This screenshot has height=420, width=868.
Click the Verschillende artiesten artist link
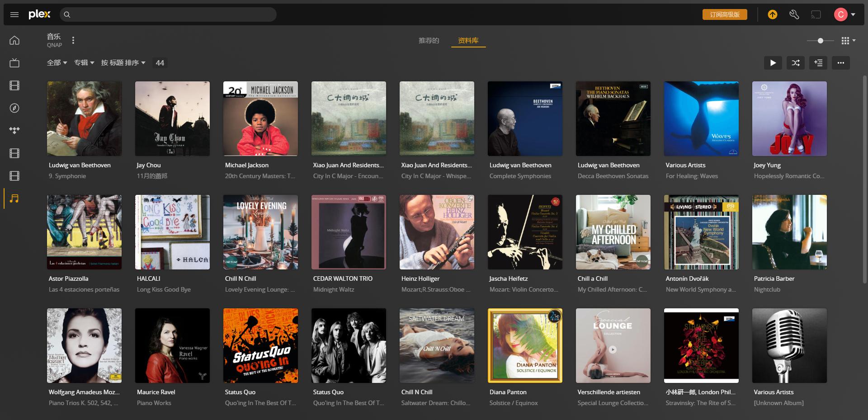(x=609, y=392)
